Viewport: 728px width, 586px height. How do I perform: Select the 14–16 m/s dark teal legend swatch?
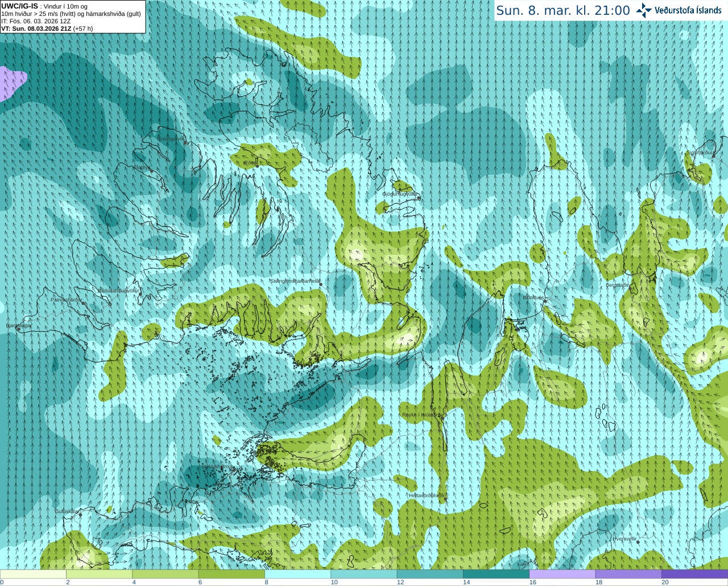pos(496,574)
